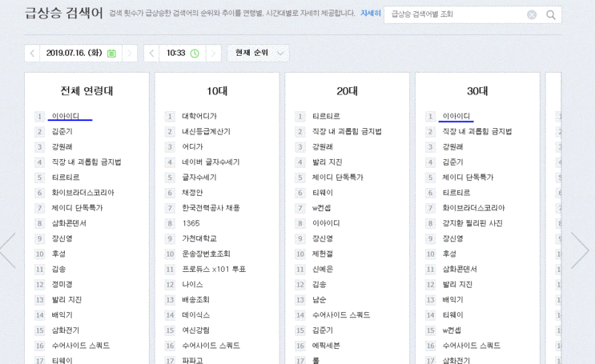595x364 pixels.
Task: Open the calendar date picker icon
Action: click(111, 53)
